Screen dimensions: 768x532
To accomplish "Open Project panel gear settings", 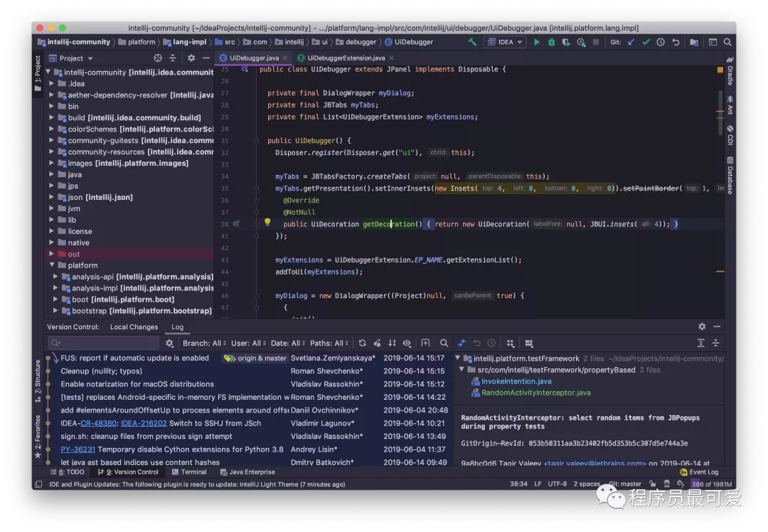I will pyautogui.click(x=191, y=58).
